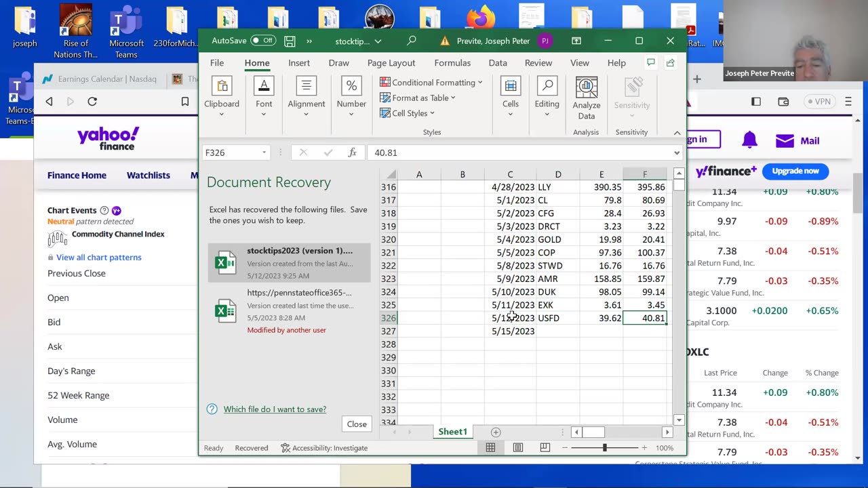Open the Comments icon in the ribbon
Screen dimensions: 868x488
(x=650, y=62)
